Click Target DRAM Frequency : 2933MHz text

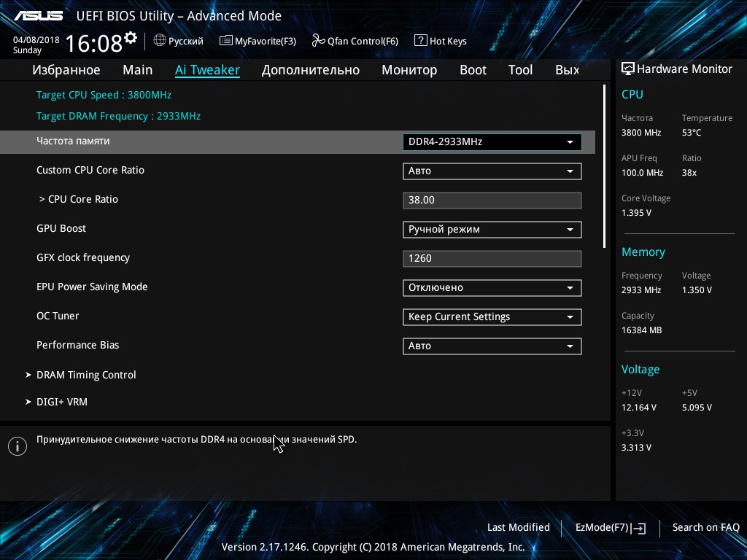(118, 116)
